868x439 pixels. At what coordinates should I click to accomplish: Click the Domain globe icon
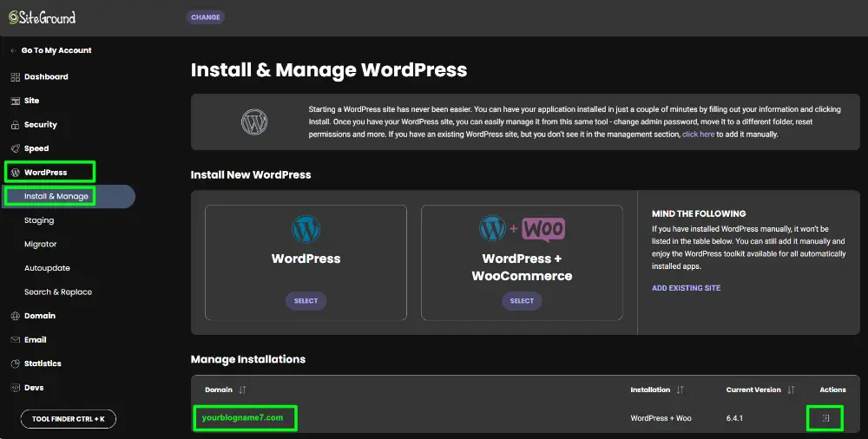(15, 316)
